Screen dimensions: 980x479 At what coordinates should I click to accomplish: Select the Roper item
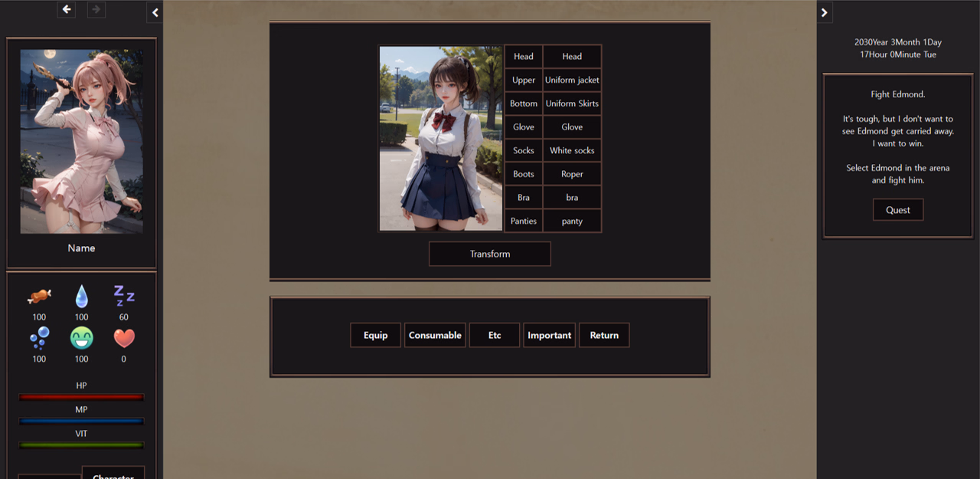[572, 174]
